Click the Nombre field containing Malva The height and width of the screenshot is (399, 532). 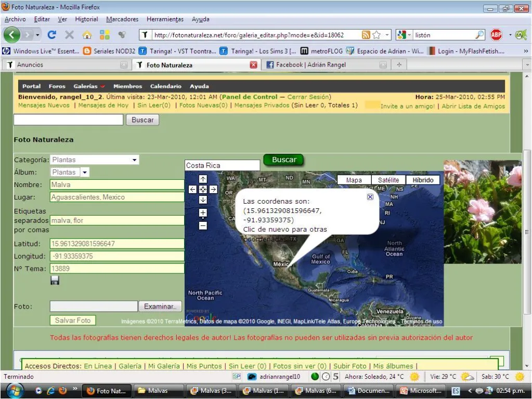coord(117,184)
